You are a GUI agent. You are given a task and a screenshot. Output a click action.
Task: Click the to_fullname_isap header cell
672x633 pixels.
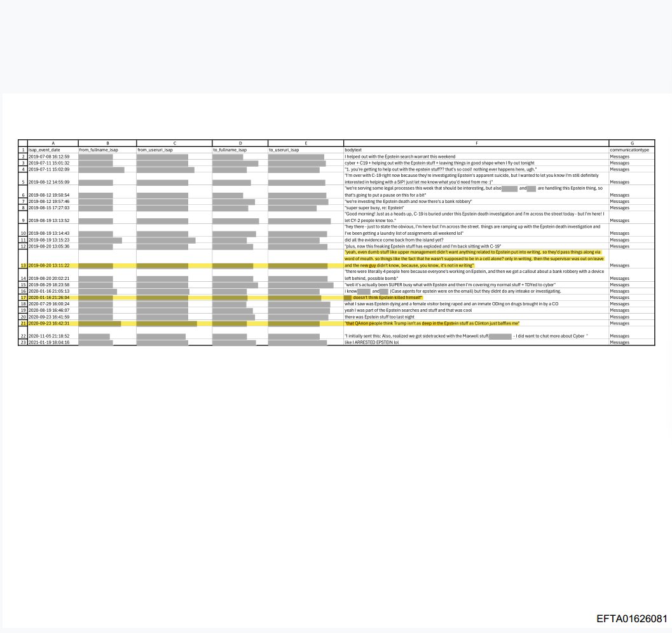[240, 150]
